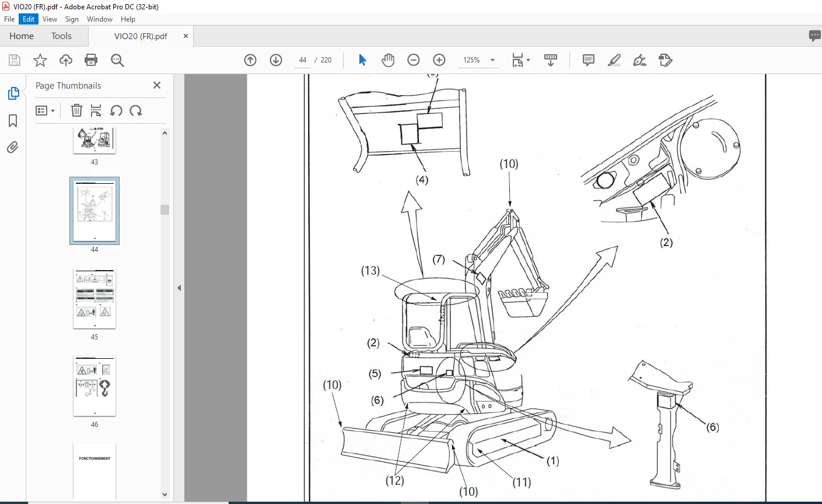Choose the Selection arrow tool
This screenshot has width=822, height=504.
click(362, 60)
